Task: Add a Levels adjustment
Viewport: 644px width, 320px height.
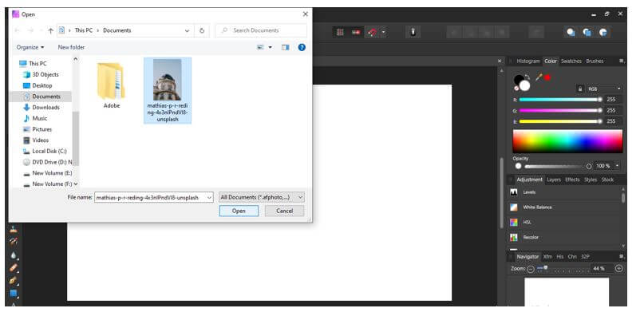Action: [565, 192]
